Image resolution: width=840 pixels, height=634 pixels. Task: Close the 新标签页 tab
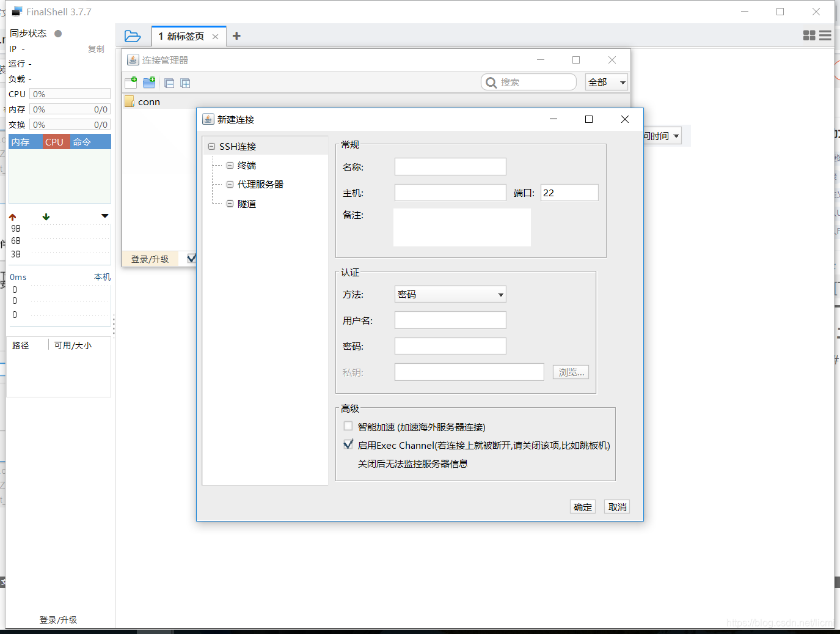pyautogui.click(x=215, y=37)
